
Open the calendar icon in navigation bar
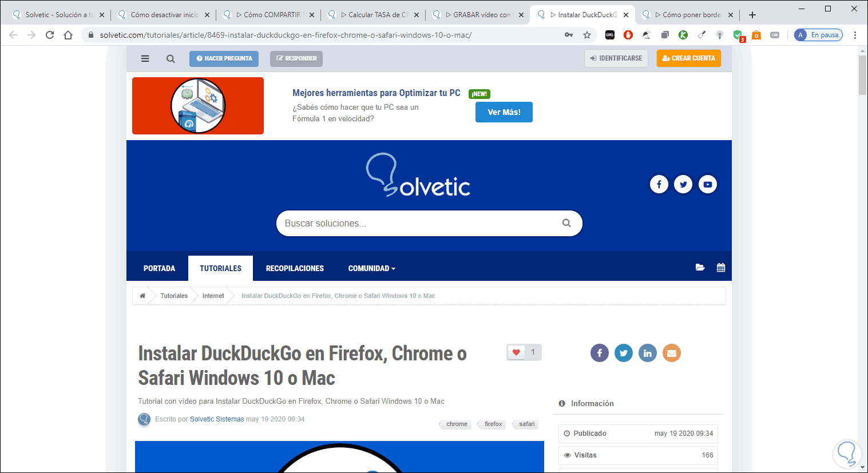tap(721, 267)
